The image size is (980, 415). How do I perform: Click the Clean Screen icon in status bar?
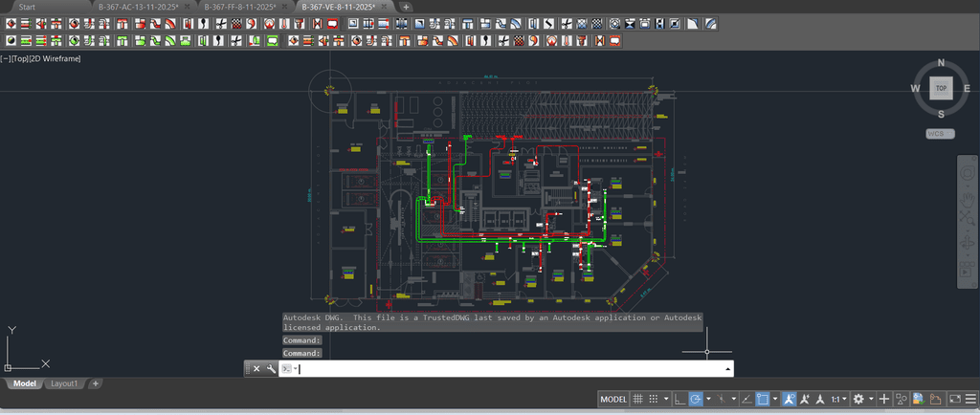pos(953,399)
